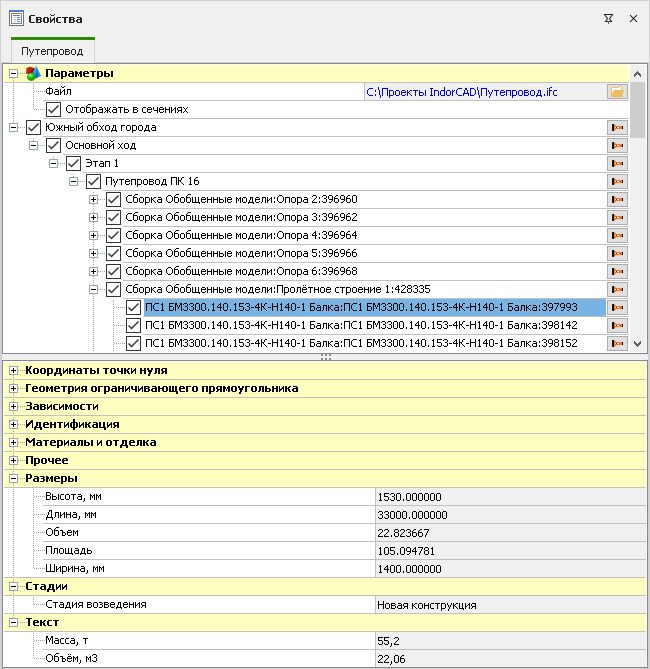Click locate icon in Основной ход row
650x669 pixels.
pos(617,145)
